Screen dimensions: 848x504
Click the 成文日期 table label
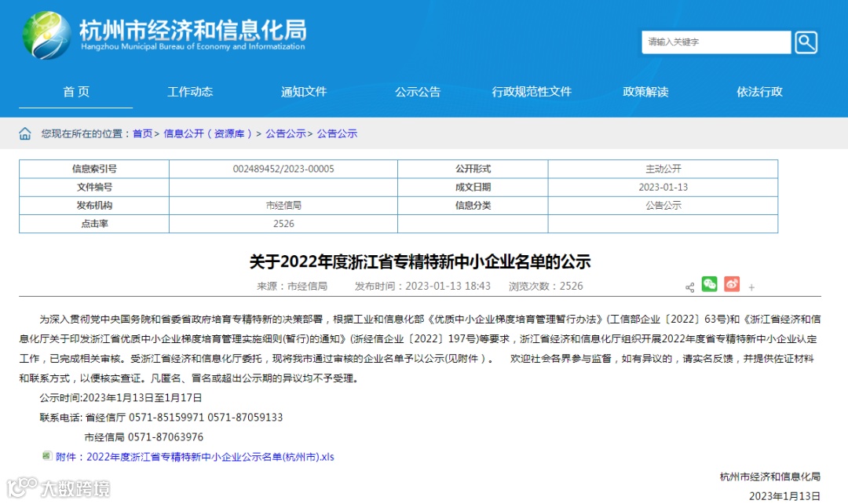(x=473, y=187)
